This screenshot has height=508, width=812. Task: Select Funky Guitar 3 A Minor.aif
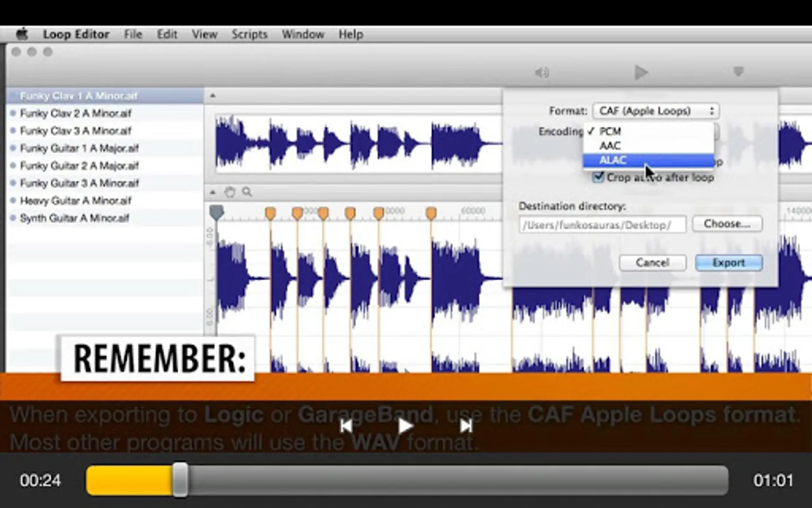pyautogui.click(x=105, y=183)
